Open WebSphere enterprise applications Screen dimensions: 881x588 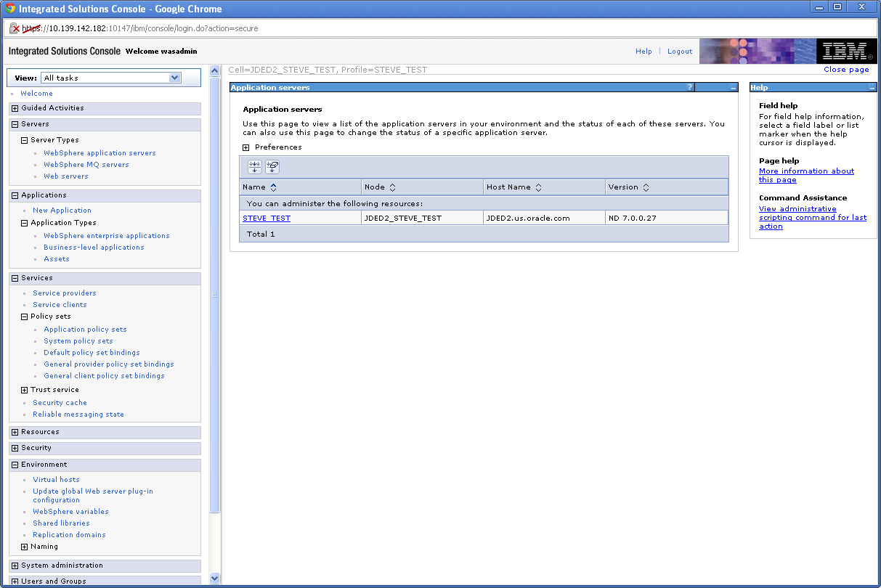[x=107, y=236]
